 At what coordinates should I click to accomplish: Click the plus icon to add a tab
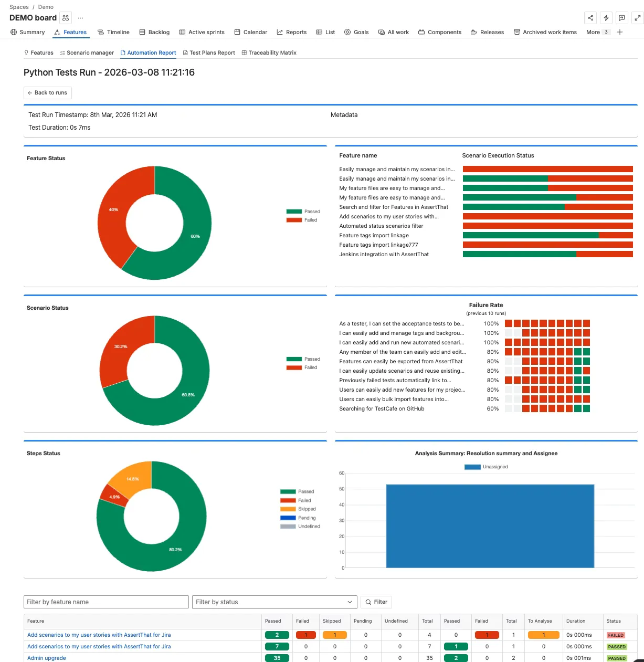coord(620,32)
